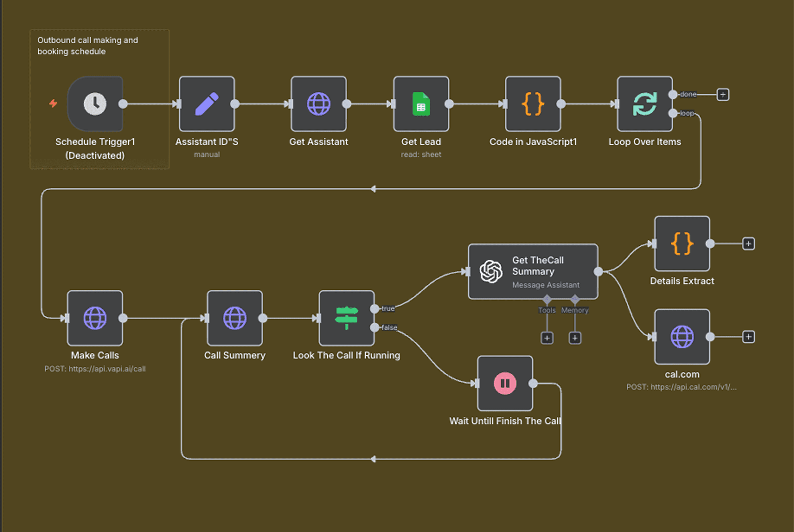Select the Details Extract code node
This screenshot has height=532, width=794.
682,244
